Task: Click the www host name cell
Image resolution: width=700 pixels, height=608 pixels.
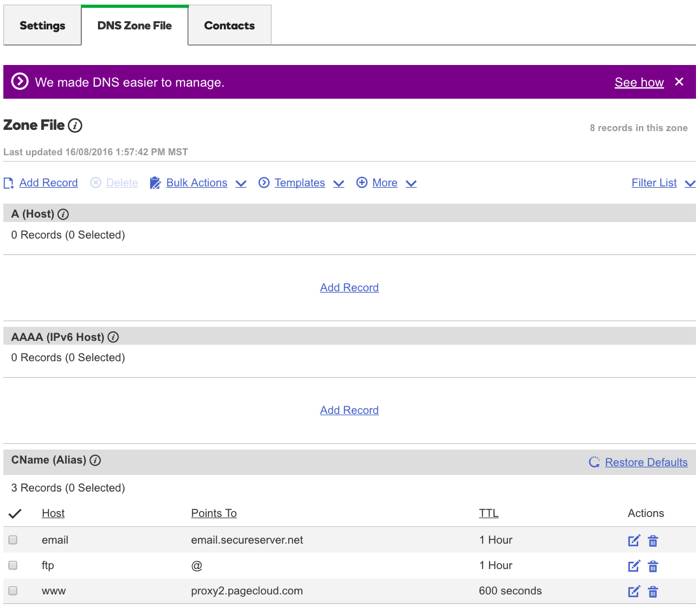Action: coord(54,591)
